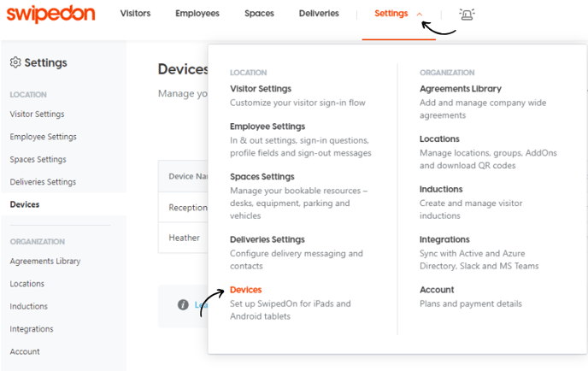
Task: Click 'In & out settings, sign-in questions' description
Action: coord(300,147)
